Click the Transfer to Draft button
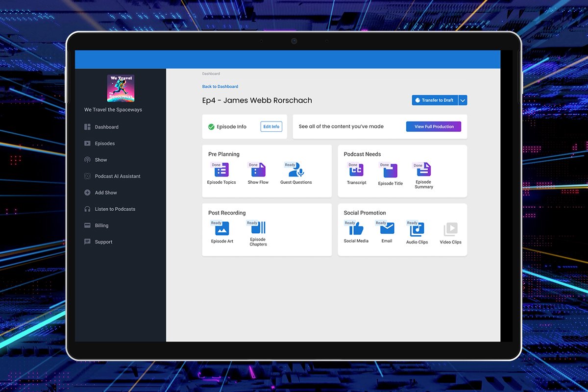Screen dimensions: 588x392 435,100
